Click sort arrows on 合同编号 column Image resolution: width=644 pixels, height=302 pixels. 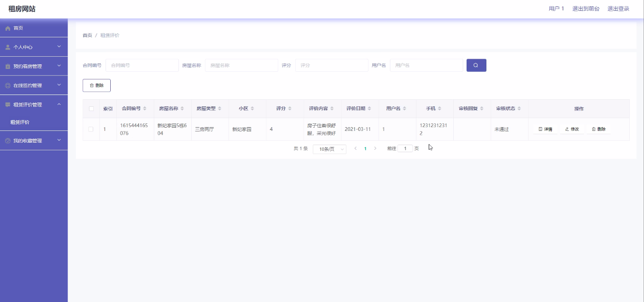click(145, 109)
